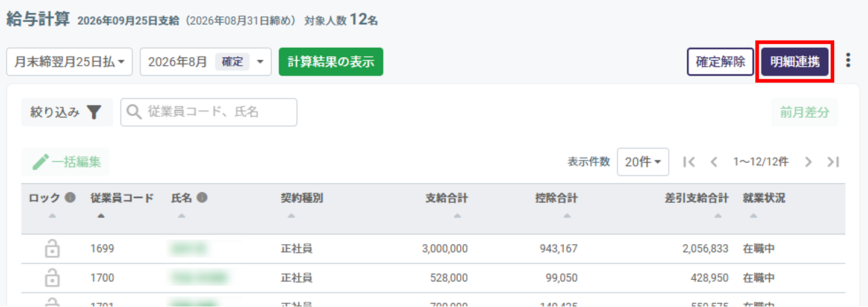Sort by 支給合計 column

(457, 216)
